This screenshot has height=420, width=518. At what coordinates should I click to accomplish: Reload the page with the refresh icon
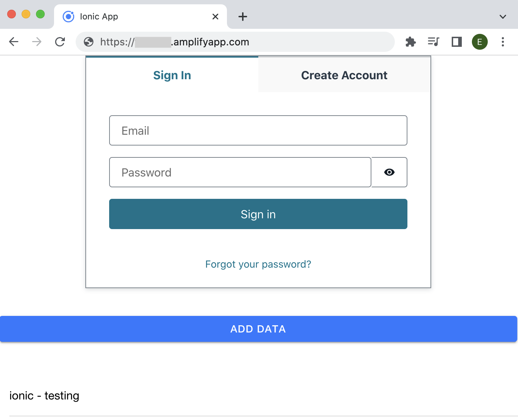[60, 42]
